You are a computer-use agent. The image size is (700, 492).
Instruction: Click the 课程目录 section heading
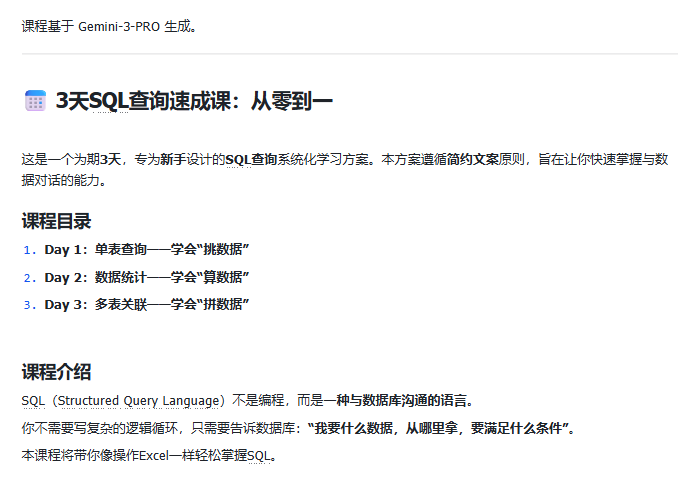point(56,221)
